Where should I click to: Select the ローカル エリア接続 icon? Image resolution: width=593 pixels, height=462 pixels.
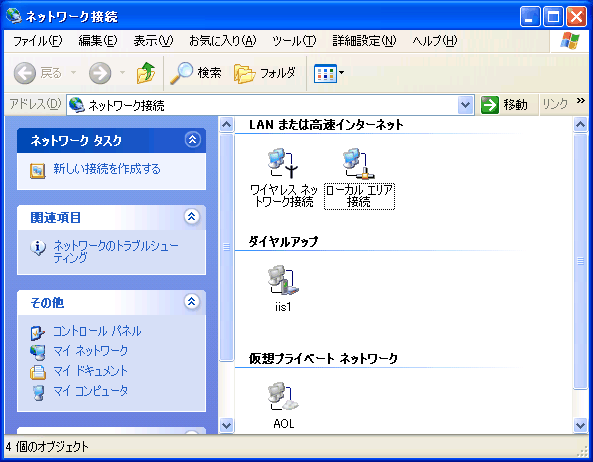coord(359,164)
